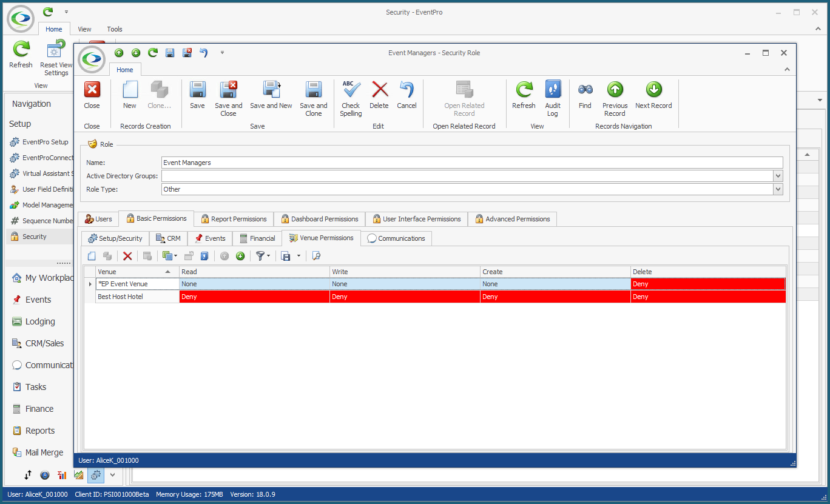The height and width of the screenshot is (504, 830).
Task: Open the Role Type dropdown
Action: coord(778,189)
